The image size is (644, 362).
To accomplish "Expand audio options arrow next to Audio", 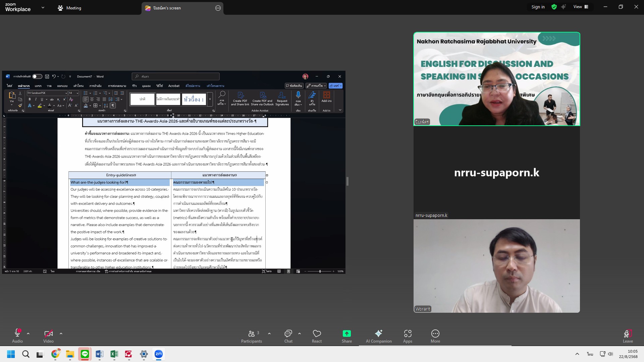I will [x=28, y=334].
